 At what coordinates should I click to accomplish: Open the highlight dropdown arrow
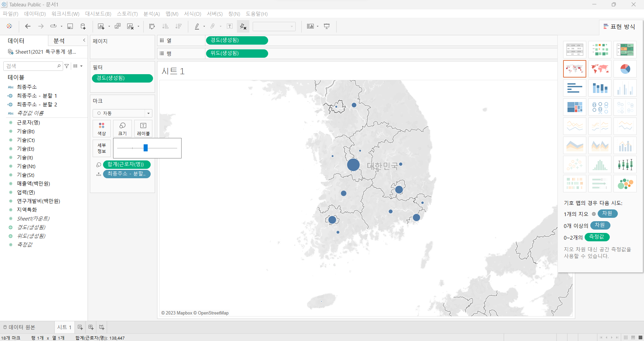coord(204,27)
